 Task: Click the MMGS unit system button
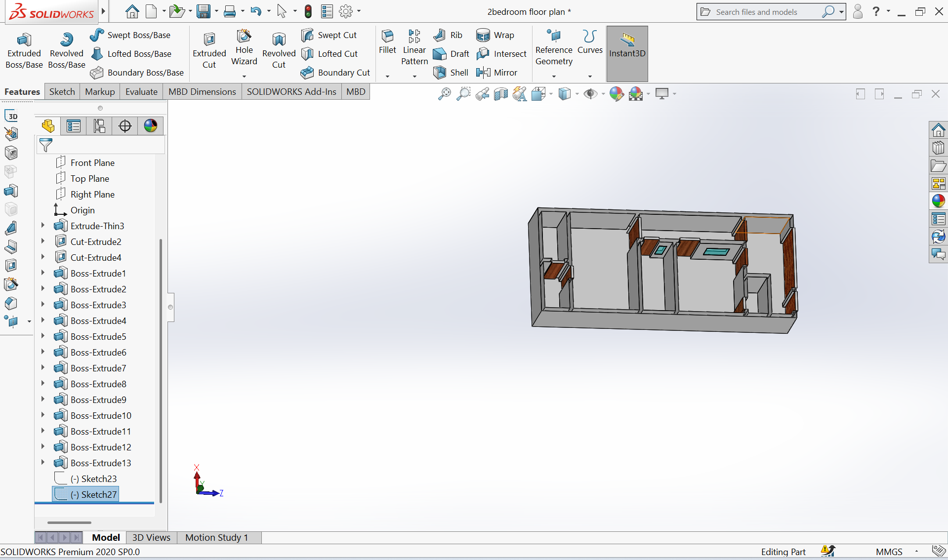tap(889, 552)
